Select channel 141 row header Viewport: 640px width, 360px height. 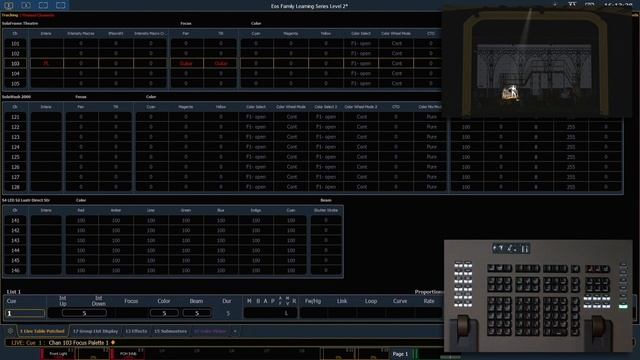pyautogui.click(x=15, y=220)
